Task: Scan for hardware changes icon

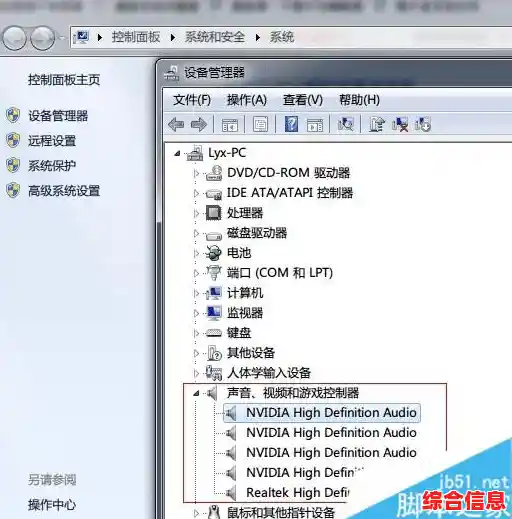Action: [x=346, y=124]
